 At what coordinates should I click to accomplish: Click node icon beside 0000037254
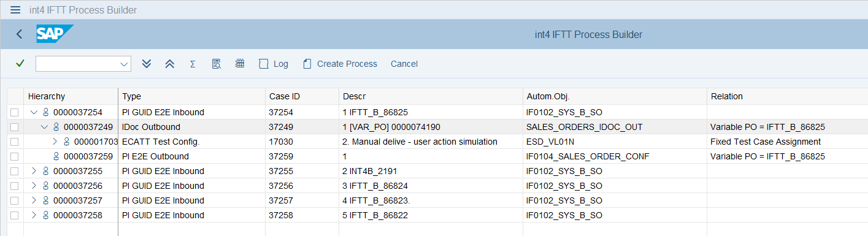click(x=45, y=112)
